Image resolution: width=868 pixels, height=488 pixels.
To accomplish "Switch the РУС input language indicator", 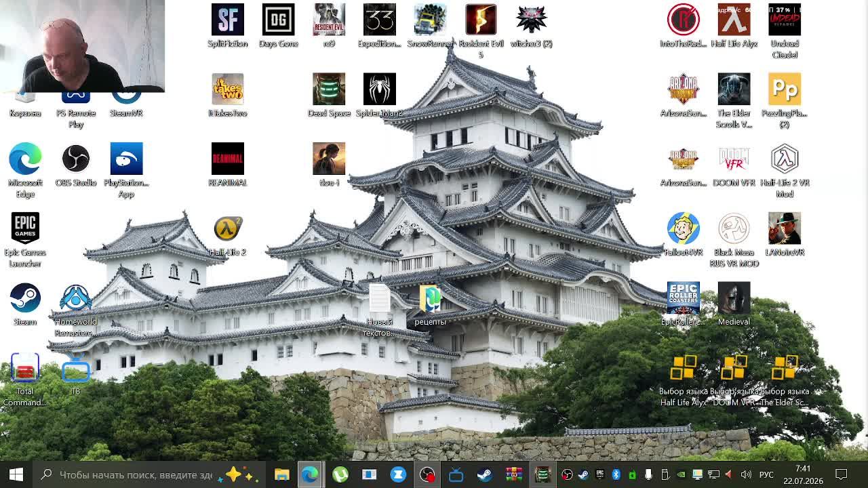I will [x=766, y=474].
